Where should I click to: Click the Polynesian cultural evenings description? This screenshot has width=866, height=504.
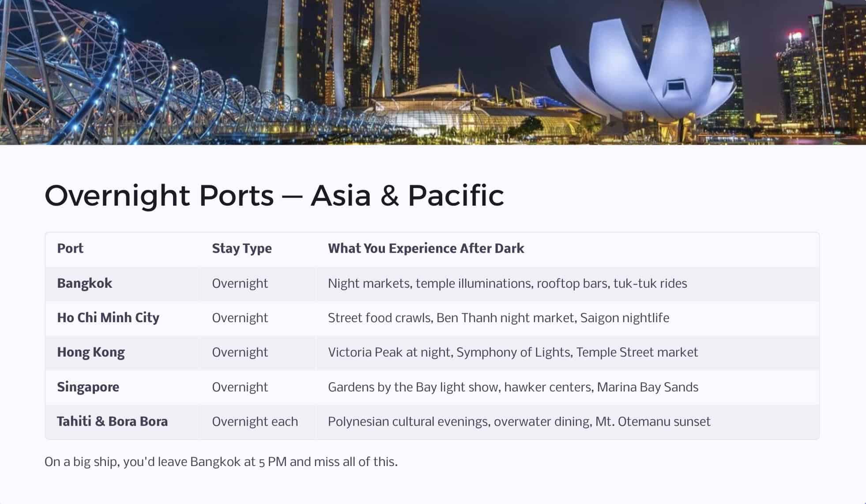coord(519,421)
